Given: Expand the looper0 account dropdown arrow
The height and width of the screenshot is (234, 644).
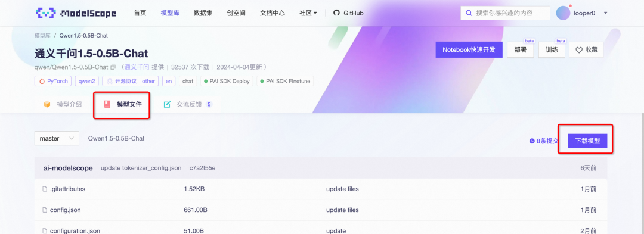Looking at the screenshot, I should click(605, 13).
